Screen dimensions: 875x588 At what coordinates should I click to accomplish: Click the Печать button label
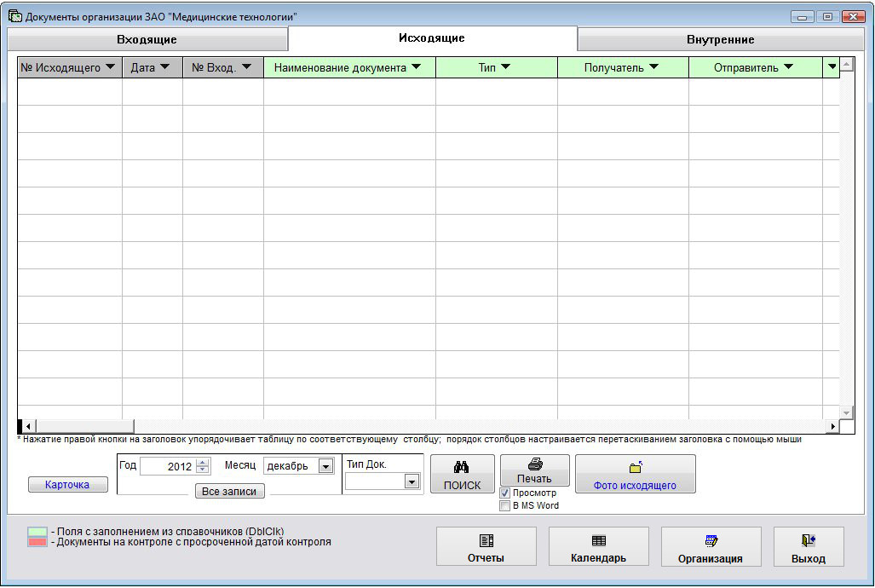tap(534, 479)
